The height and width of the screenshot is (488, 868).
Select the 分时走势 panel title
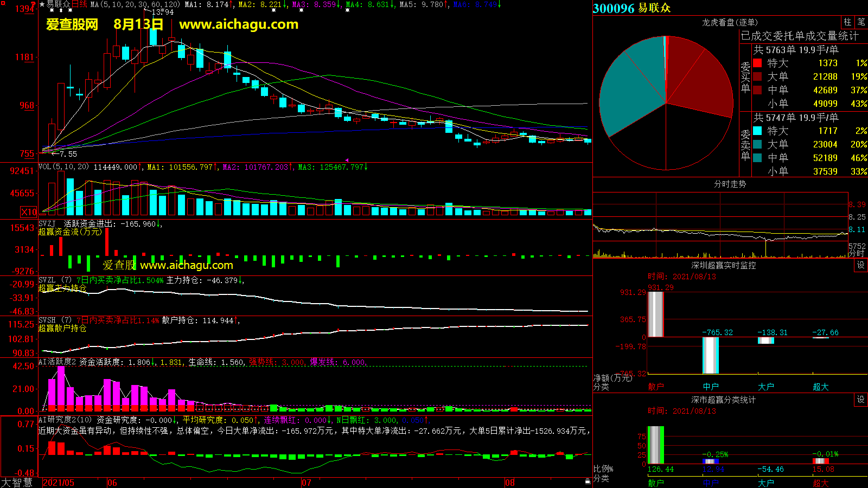pyautogui.click(x=730, y=184)
